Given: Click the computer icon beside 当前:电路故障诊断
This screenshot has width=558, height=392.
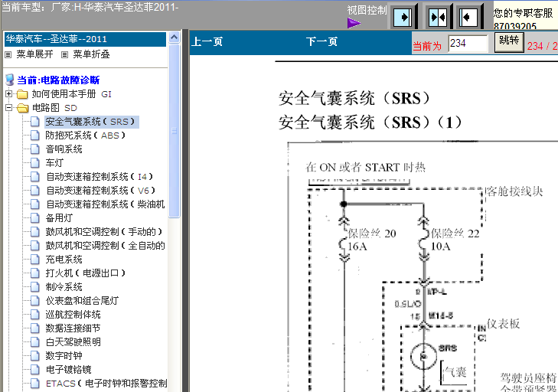Looking at the screenshot, I should pos(10,80).
